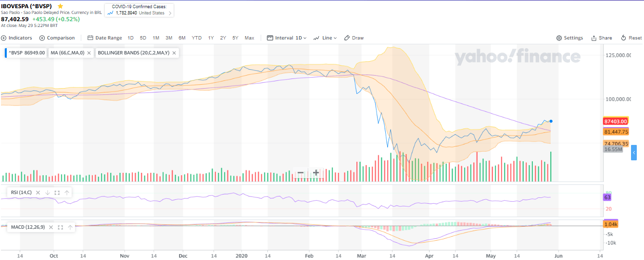The image size is (644, 260).
Task: Expand the blue side panel arrow
Action: (x=634, y=153)
